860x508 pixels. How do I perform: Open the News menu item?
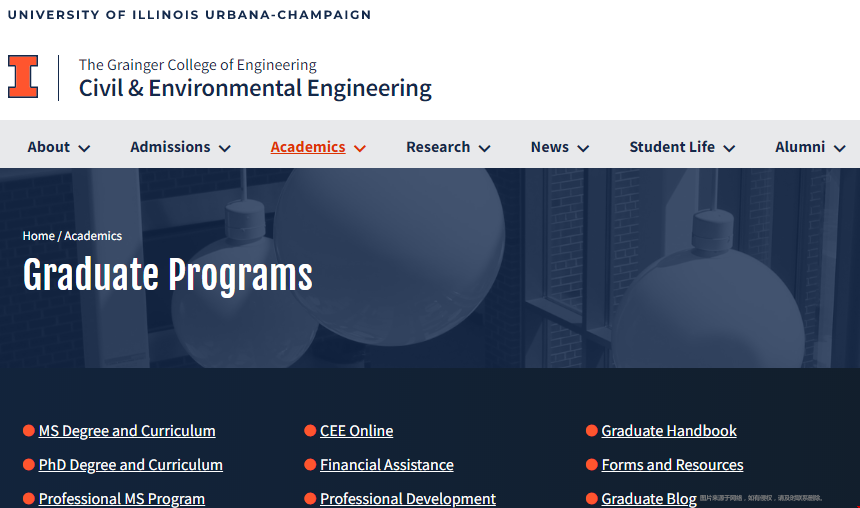coord(550,147)
